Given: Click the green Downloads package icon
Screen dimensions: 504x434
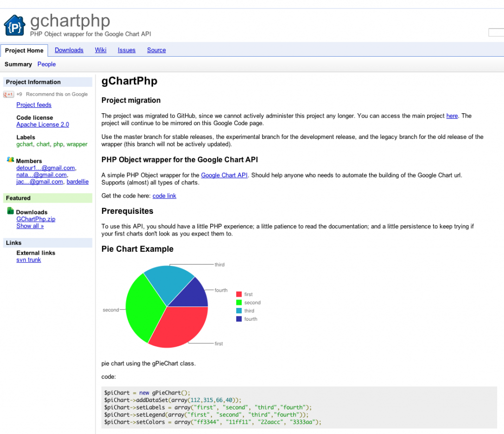Looking at the screenshot, I should click(x=11, y=211).
